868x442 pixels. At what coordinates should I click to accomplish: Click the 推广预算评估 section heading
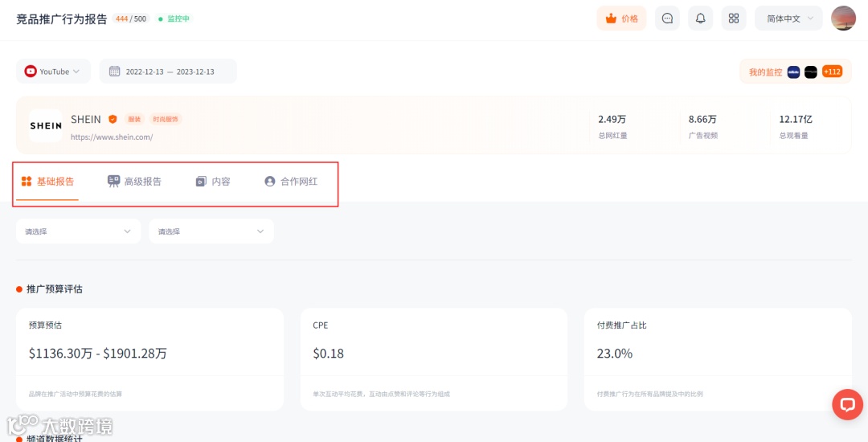coord(55,289)
